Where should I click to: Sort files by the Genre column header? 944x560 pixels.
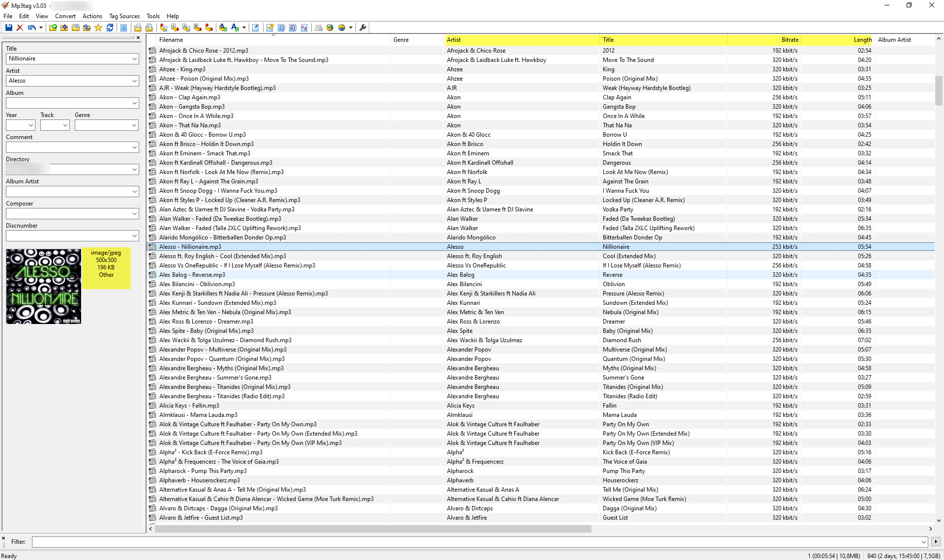[x=417, y=40]
